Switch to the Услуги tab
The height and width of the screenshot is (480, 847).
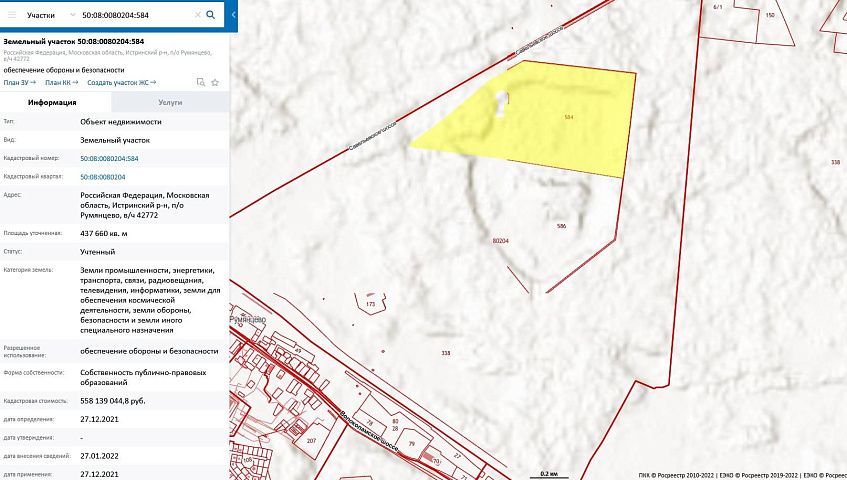[x=170, y=103]
